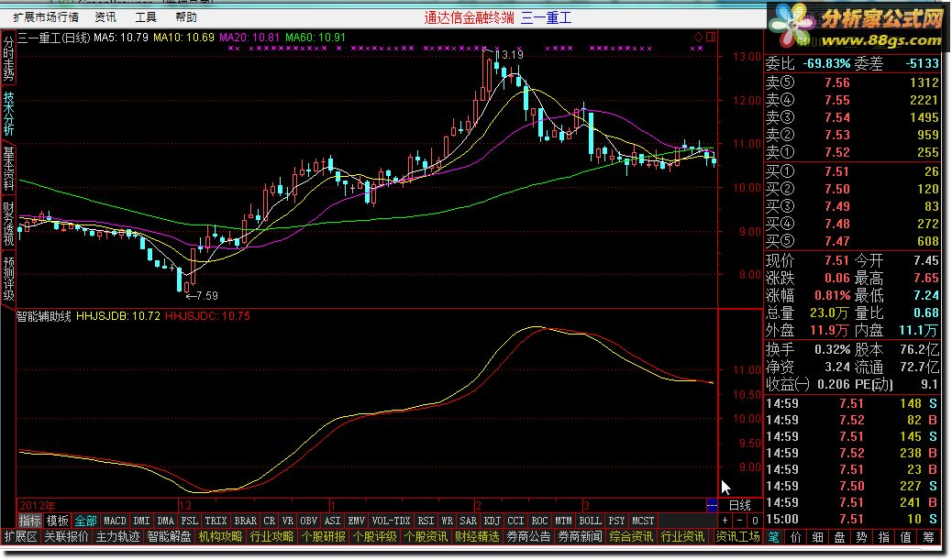
Task: Choose the WR indicator
Action: (x=447, y=521)
